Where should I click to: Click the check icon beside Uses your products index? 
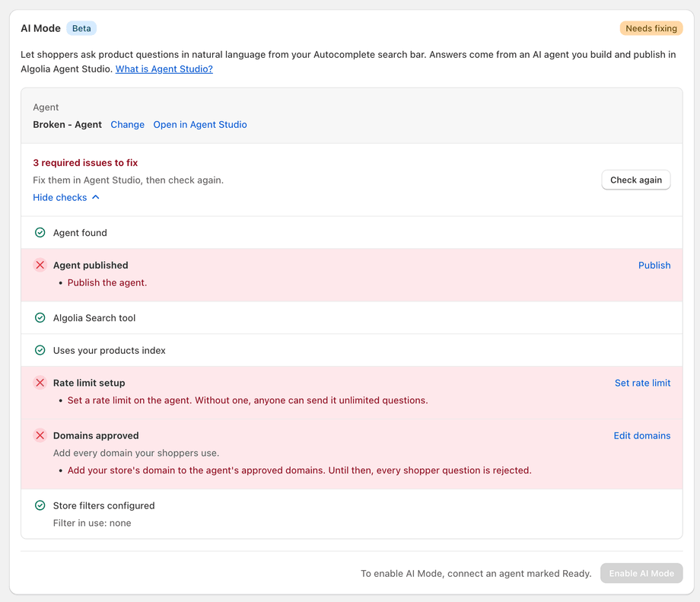click(40, 351)
